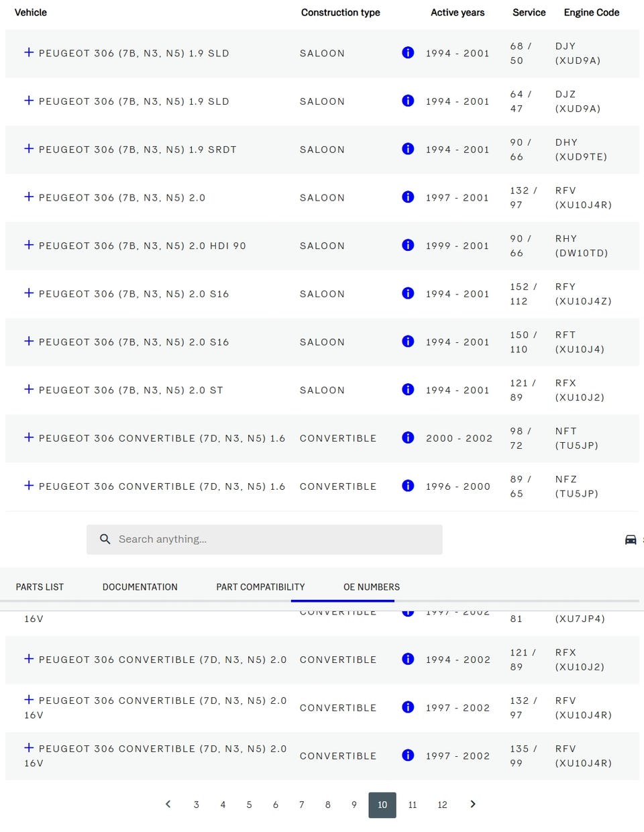The height and width of the screenshot is (832, 644).
Task: Go to page 5
Action: [249, 804]
